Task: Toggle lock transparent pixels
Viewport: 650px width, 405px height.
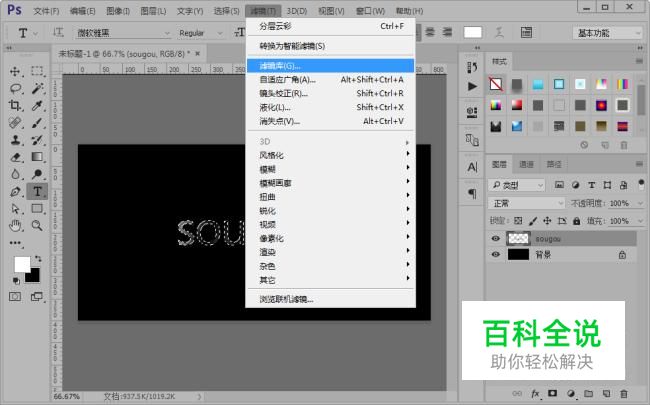Action: [x=518, y=221]
